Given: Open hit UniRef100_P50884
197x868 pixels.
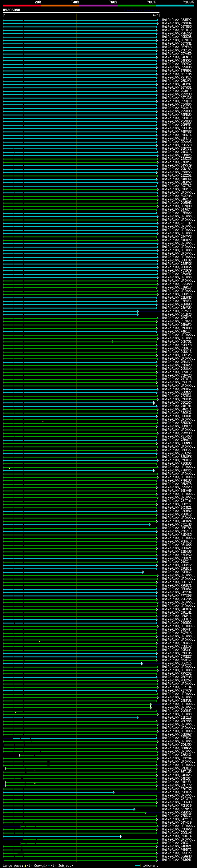Looking at the screenshot, I should point(177,23).
